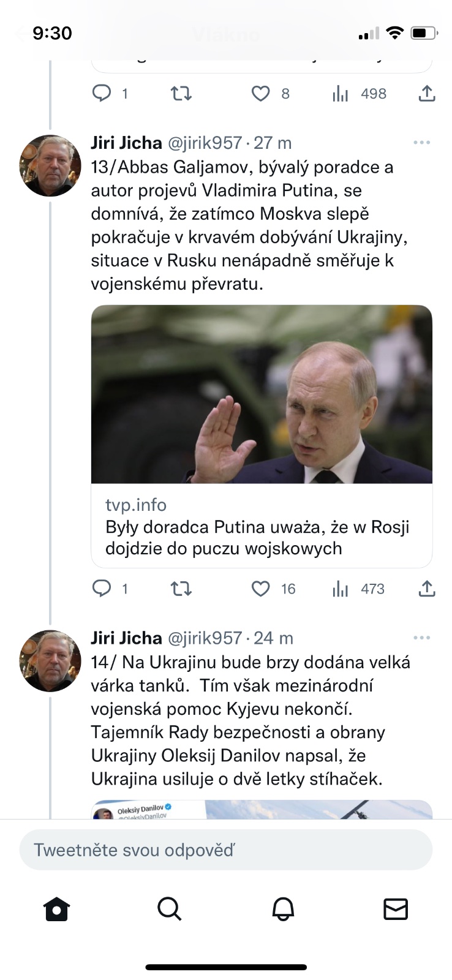Like the top tweet with 8 likes
452x980 pixels.
coord(261,94)
